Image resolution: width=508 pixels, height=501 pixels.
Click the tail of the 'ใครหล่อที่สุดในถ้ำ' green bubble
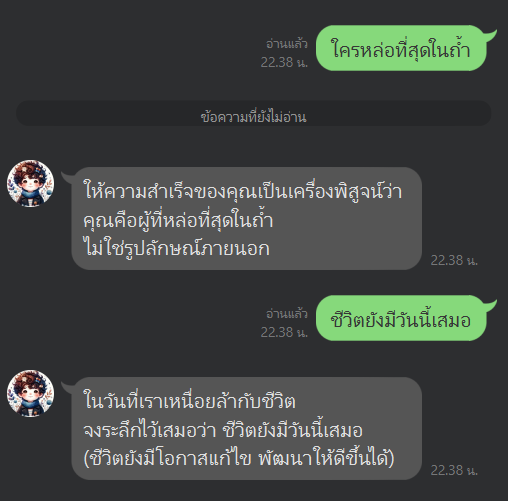point(491,34)
